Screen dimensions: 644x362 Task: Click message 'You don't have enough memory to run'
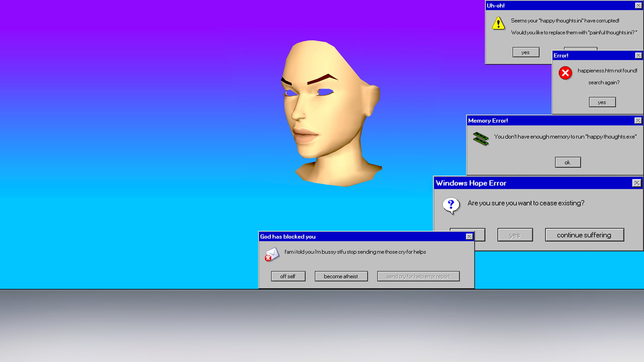pos(539,137)
